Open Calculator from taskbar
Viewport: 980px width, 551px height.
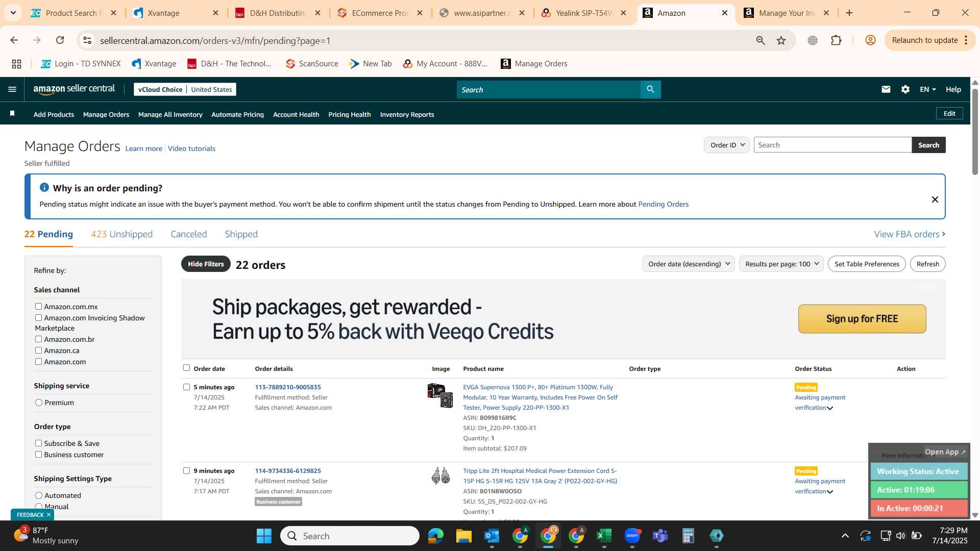[x=688, y=536]
